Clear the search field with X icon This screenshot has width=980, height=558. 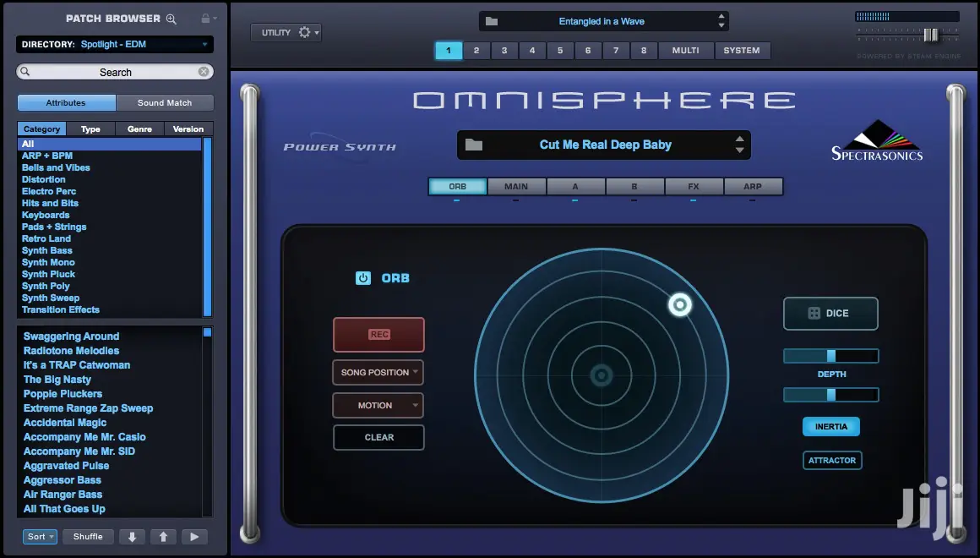[203, 72]
